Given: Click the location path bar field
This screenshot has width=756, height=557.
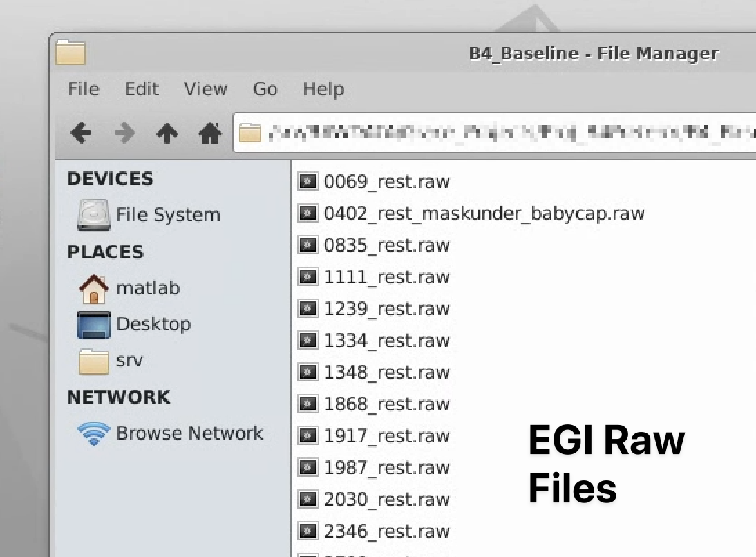Looking at the screenshot, I should pos(498,132).
